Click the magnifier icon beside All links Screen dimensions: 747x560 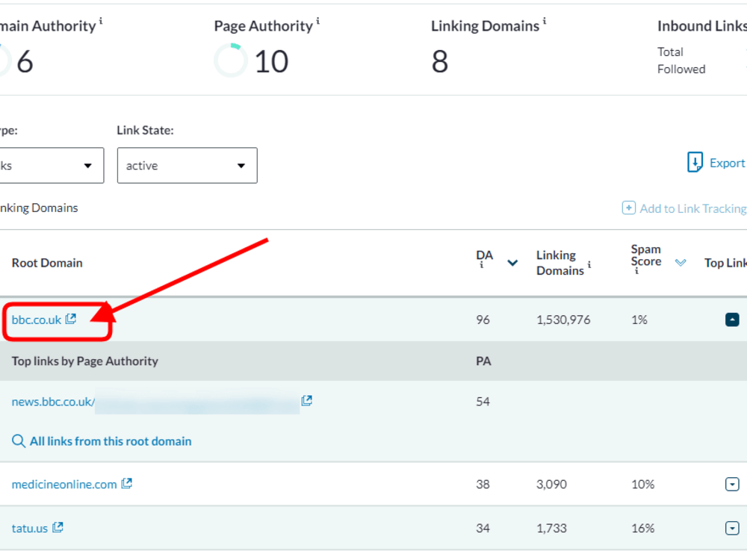[18, 441]
